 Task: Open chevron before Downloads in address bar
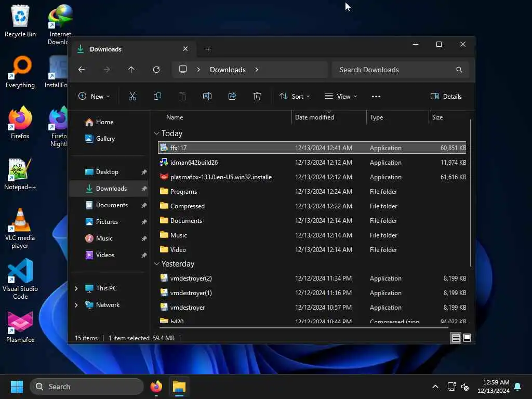pyautogui.click(x=198, y=70)
